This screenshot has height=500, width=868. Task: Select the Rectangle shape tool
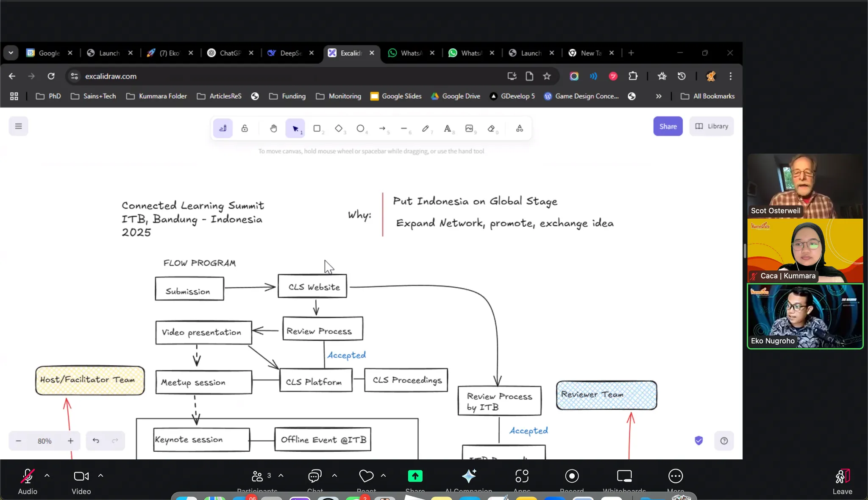pos(317,128)
